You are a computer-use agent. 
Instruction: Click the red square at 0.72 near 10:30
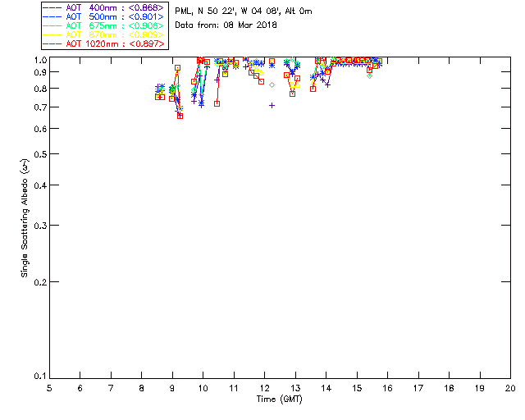pyautogui.click(x=217, y=104)
